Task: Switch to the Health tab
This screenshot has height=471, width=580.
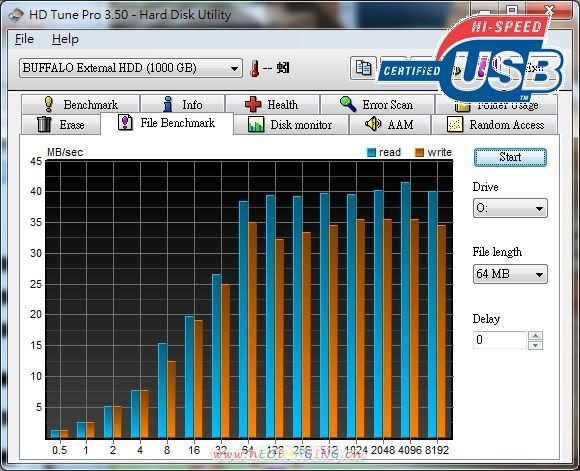Action: 272,105
